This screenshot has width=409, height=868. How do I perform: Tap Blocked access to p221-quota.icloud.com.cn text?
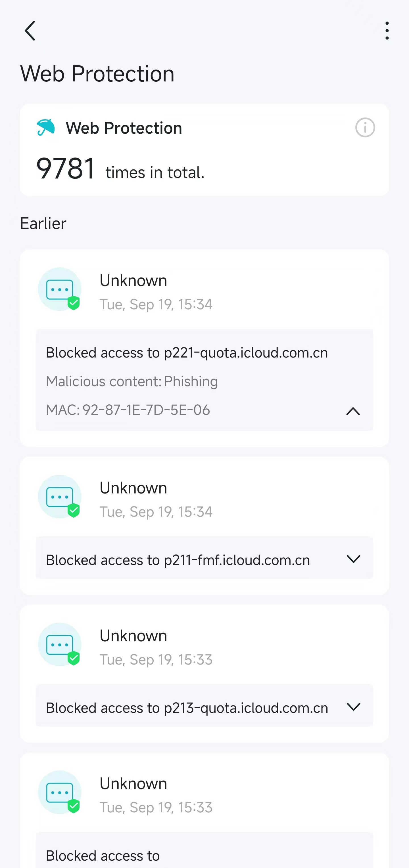pyautogui.click(x=187, y=353)
